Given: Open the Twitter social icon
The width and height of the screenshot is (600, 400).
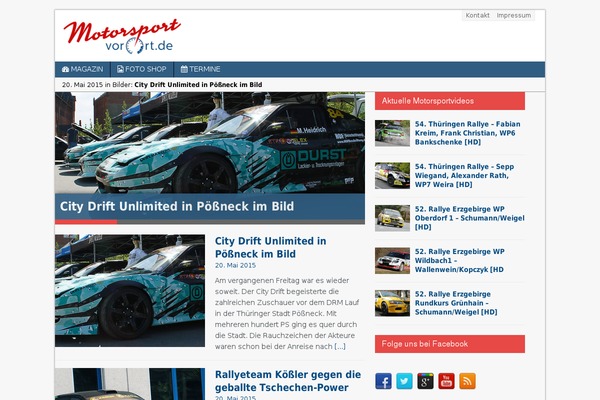Looking at the screenshot, I should pos(404,381).
